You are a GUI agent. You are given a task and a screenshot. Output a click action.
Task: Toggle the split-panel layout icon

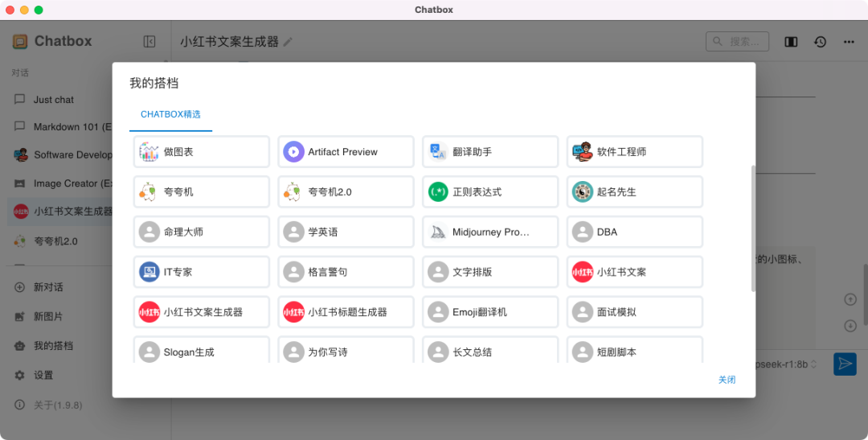click(x=791, y=42)
